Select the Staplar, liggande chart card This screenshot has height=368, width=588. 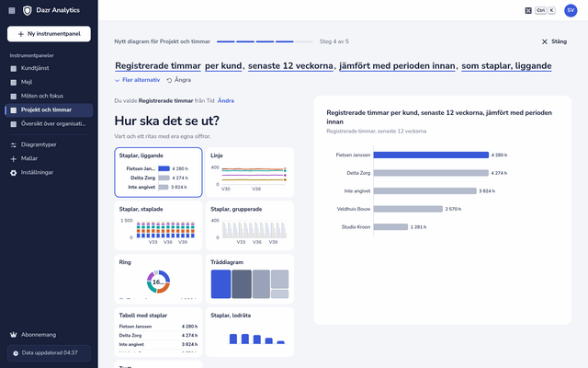pos(158,172)
